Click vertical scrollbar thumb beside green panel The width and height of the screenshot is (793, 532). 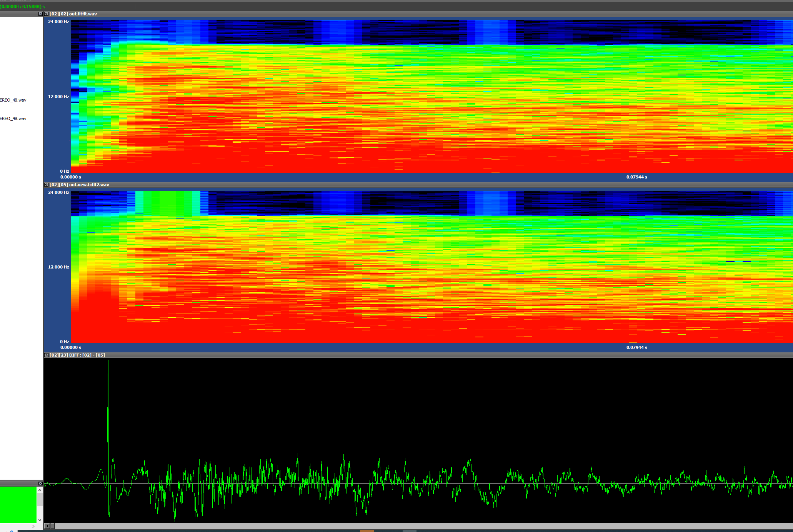(x=40, y=500)
